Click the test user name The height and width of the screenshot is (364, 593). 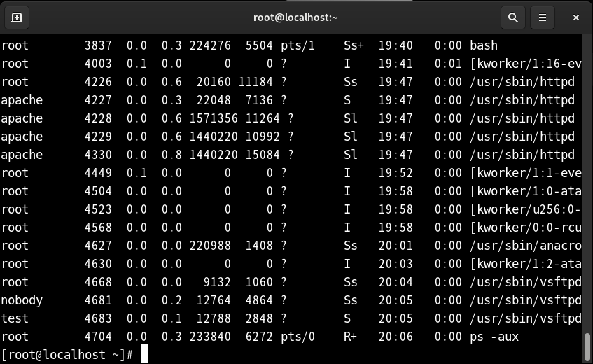pos(15,318)
